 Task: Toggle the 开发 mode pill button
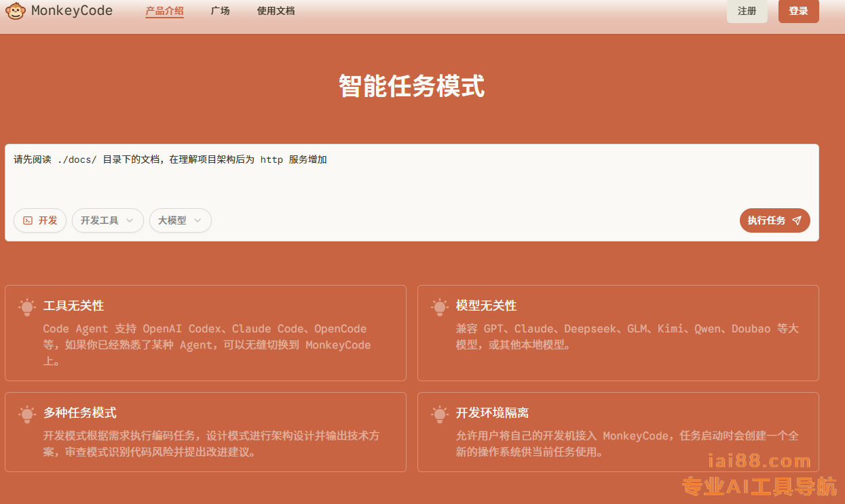pos(40,220)
